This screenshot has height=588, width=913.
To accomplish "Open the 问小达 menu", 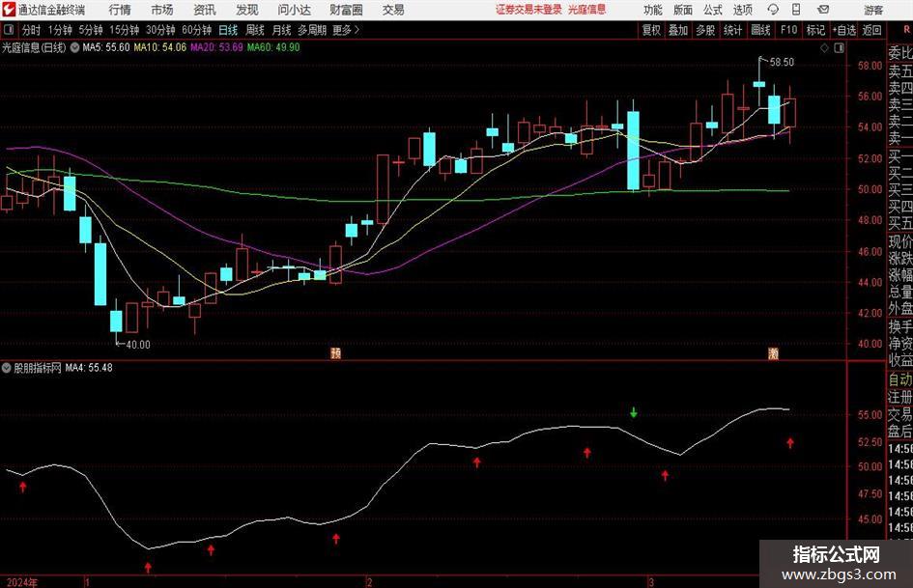I will point(294,10).
